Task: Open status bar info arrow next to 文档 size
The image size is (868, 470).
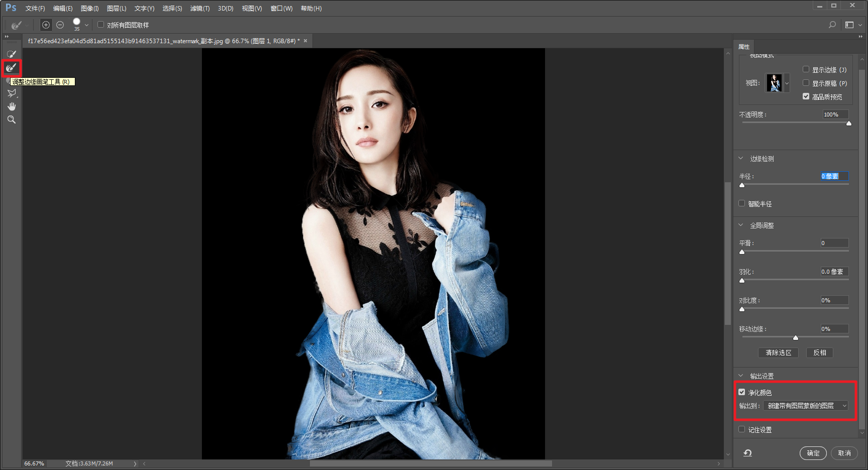Action: [135, 463]
